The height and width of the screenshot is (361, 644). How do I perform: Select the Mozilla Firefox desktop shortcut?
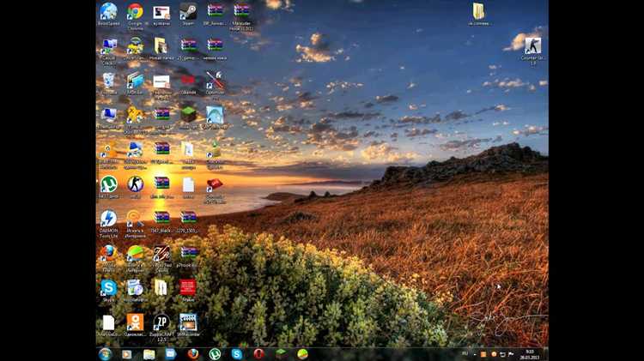[108, 255]
